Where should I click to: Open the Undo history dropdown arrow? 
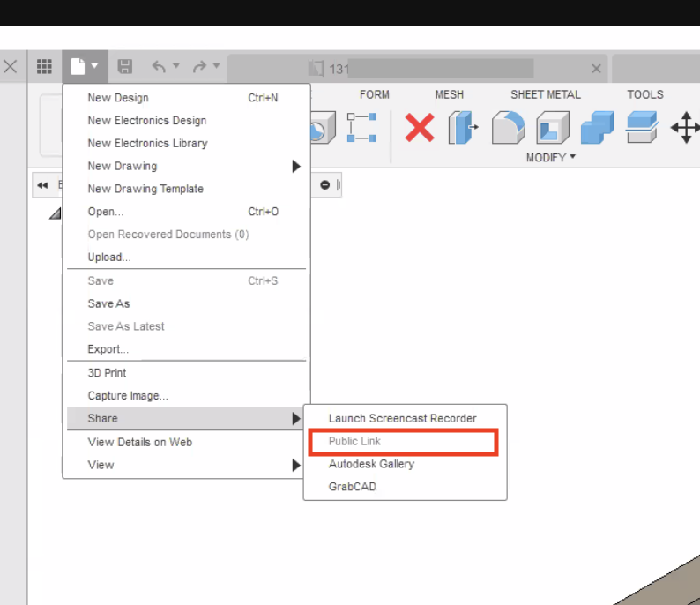[176, 65]
